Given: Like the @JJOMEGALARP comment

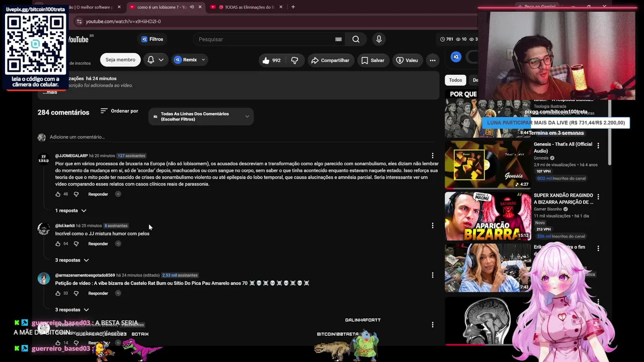Looking at the screenshot, I should [x=58, y=194].
